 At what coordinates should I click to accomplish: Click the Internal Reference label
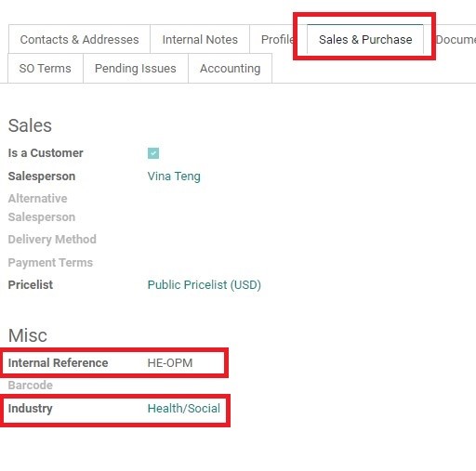point(58,362)
